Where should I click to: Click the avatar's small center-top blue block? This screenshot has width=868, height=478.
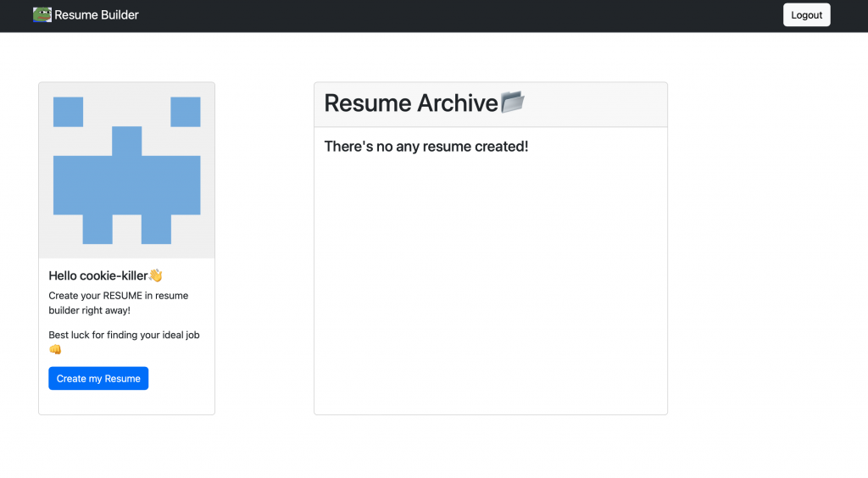127,141
